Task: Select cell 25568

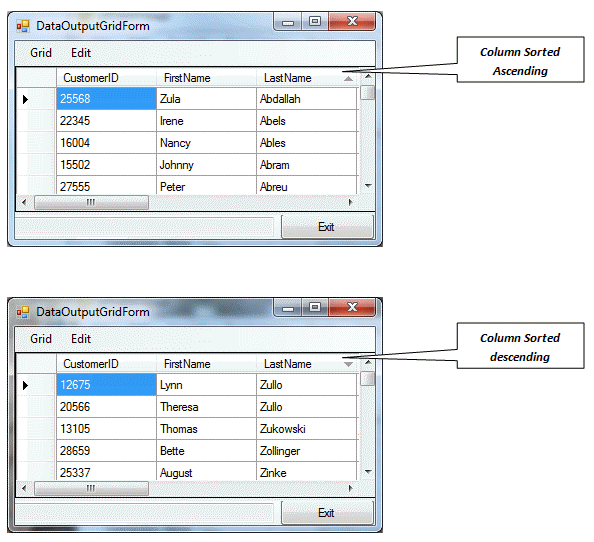Action: (x=106, y=99)
